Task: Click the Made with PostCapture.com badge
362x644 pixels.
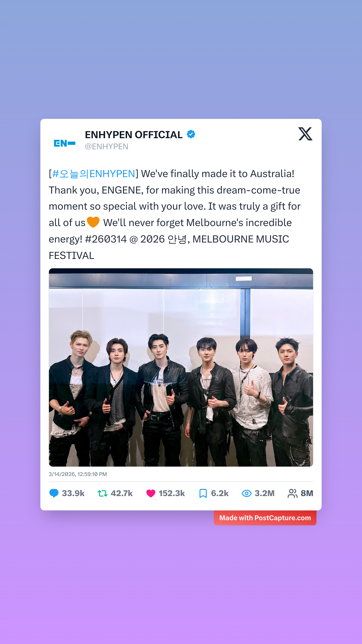Action: point(265,518)
